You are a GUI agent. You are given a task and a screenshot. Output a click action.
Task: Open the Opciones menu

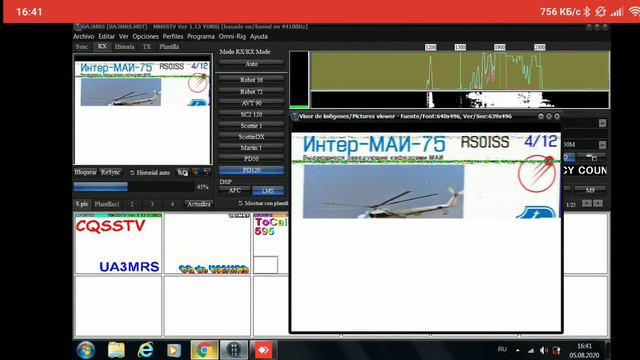145,36
